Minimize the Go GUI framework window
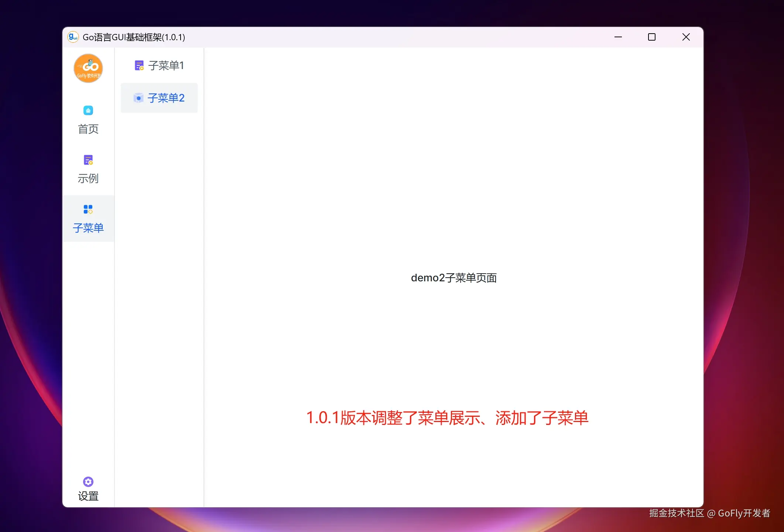The width and height of the screenshot is (784, 532). click(x=618, y=37)
